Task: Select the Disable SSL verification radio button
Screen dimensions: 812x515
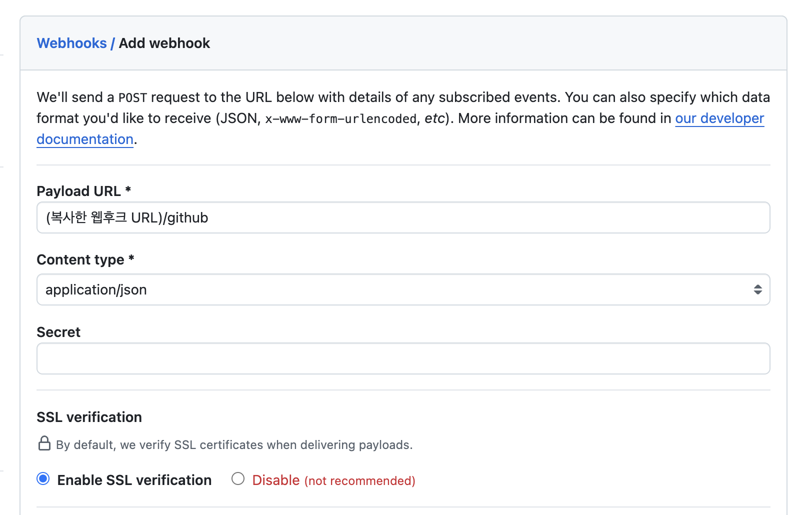Action: point(238,479)
